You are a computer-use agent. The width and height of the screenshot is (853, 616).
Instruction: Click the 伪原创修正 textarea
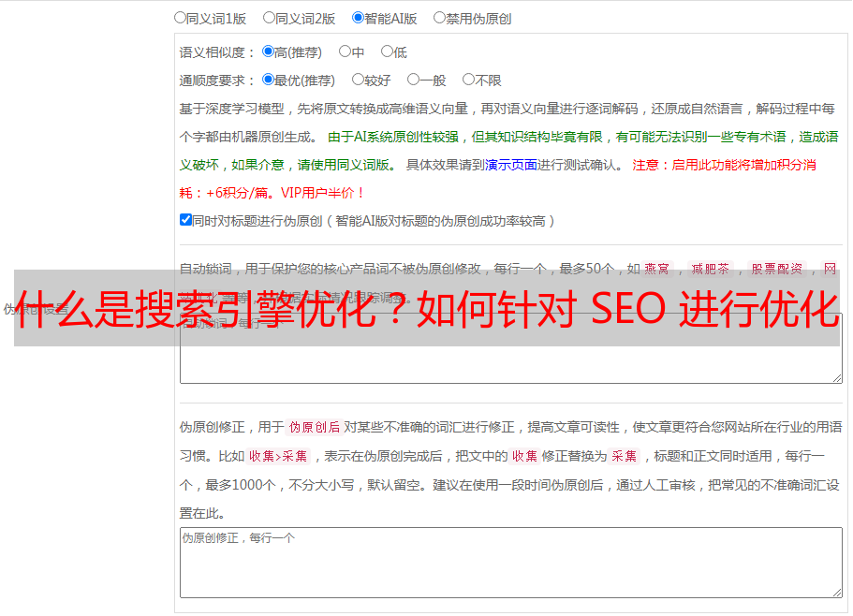tap(511, 563)
